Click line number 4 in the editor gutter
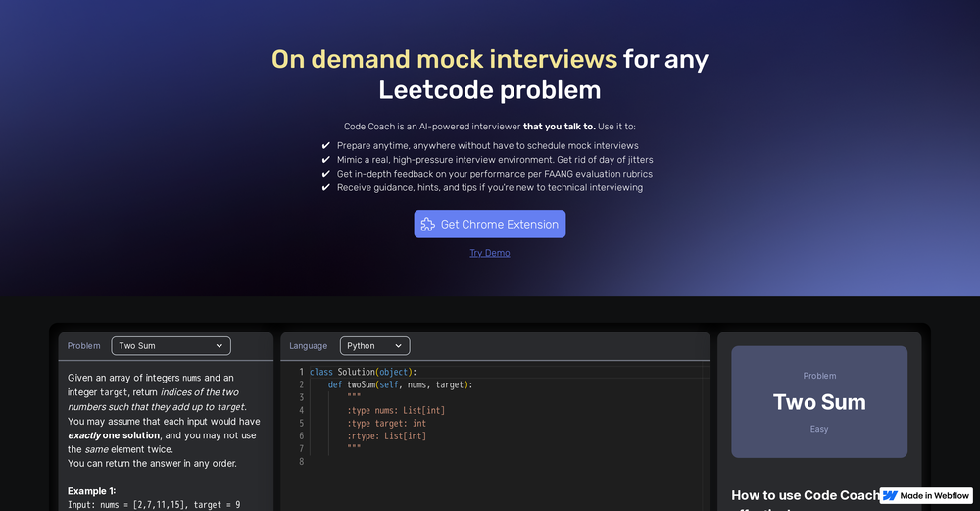The height and width of the screenshot is (511, 980). pyautogui.click(x=301, y=410)
